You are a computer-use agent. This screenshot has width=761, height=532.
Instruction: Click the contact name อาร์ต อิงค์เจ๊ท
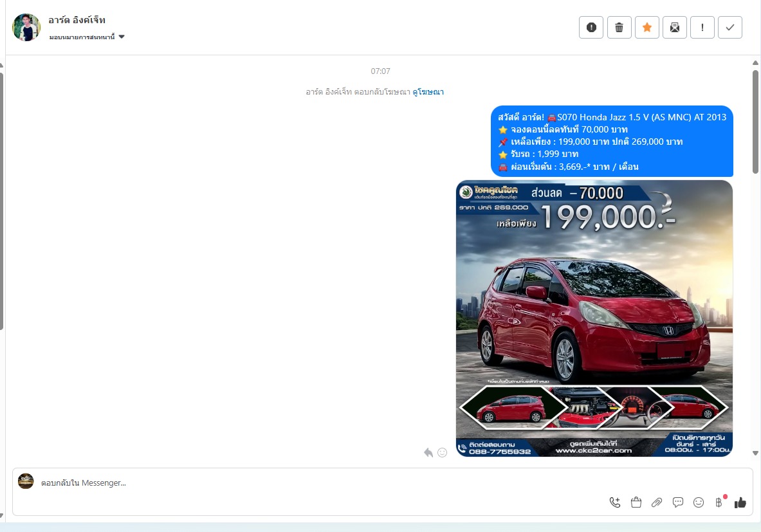[77, 20]
